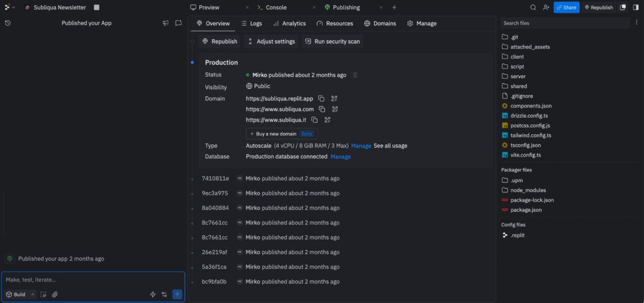Click Buy a new domain button
Image resolution: width=644 pixels, height=303 pixels.
[x=282, y=134]
